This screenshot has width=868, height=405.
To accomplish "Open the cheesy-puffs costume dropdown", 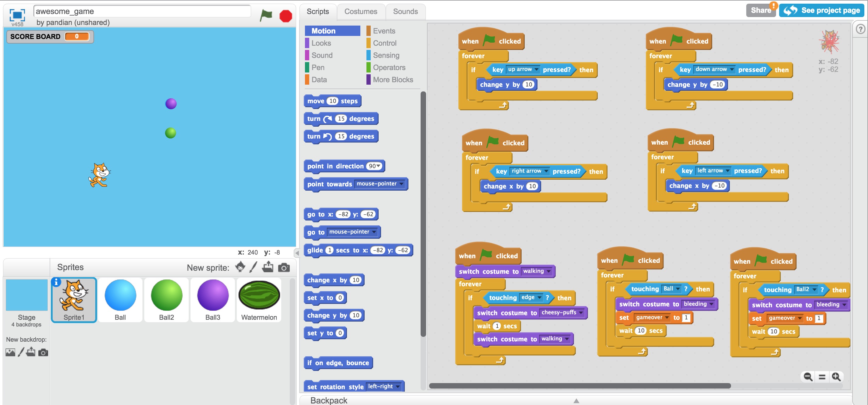I will [581, 313].
